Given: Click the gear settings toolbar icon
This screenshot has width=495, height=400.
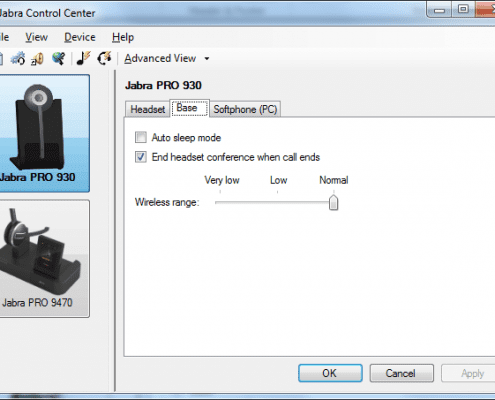Looking at the screenshot, I should pyautogui.click(x=18, y=59).
